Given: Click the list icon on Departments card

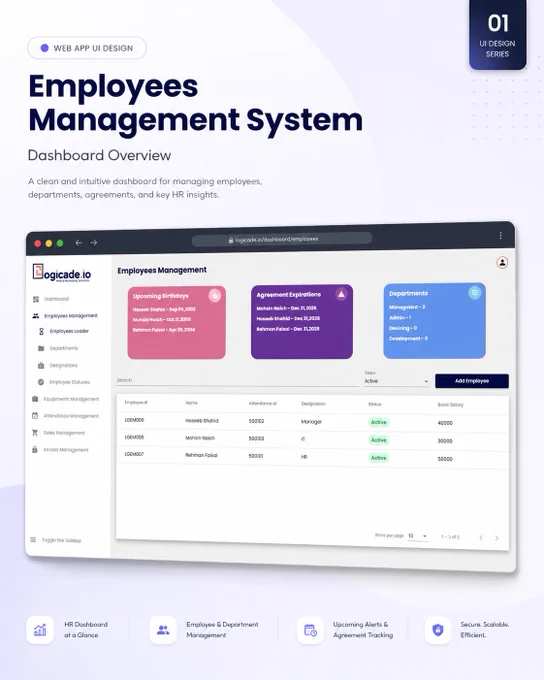Looking at the screenshot, I should point(475,292).
